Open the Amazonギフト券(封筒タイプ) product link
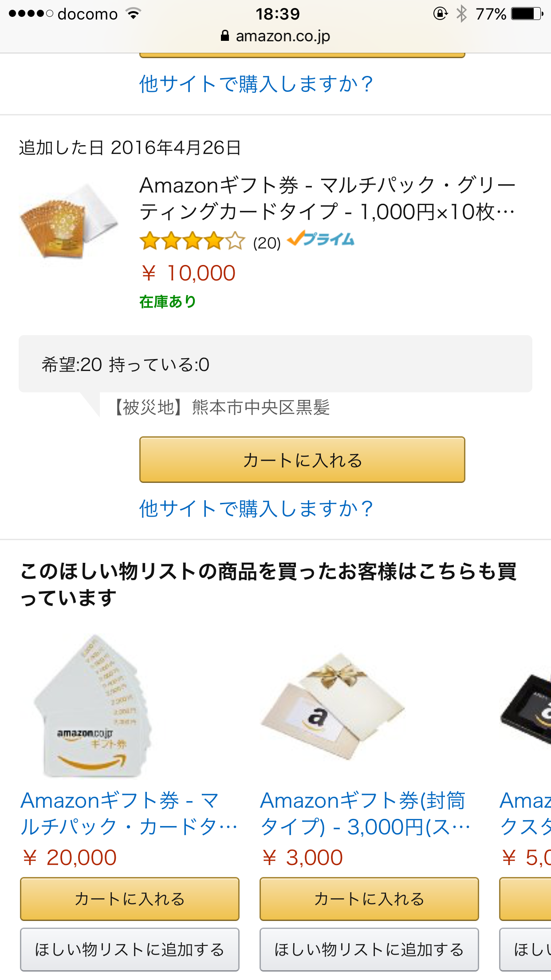Viewport: 551px width, 980px height. coord(365,813)
